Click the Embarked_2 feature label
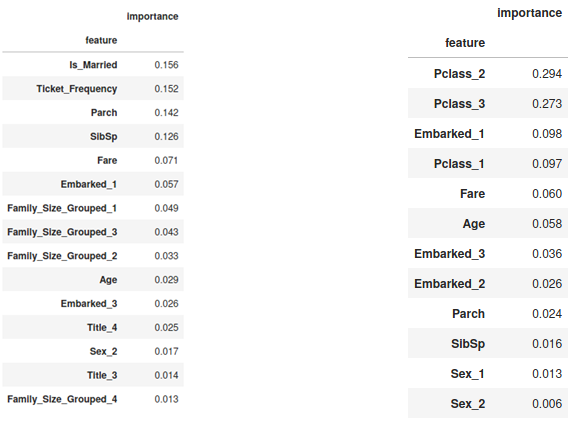Image resolution: width=577 pixels, height=424 pixels. [x=449, y=284]
